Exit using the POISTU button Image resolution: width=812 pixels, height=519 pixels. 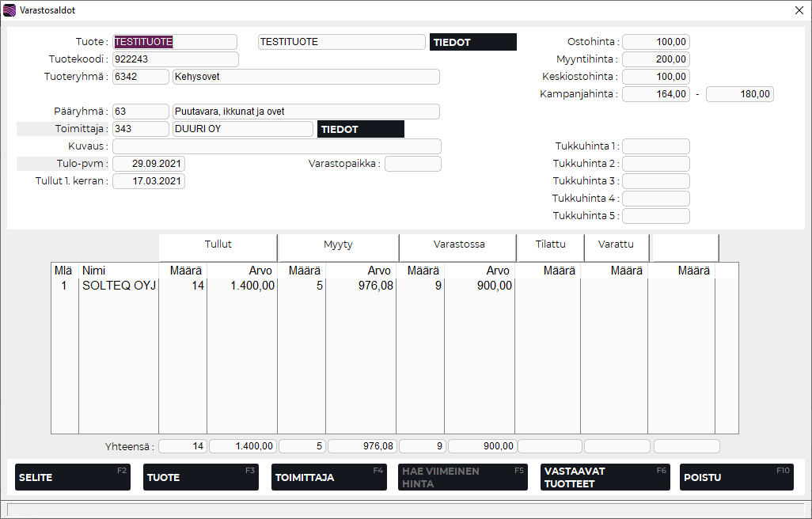coord(736,477)
